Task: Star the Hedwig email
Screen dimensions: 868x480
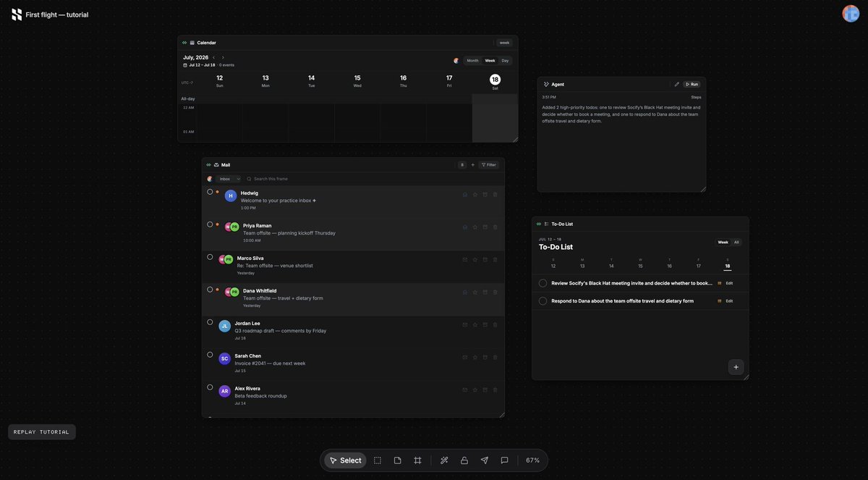Action: [x=475, y=194]
